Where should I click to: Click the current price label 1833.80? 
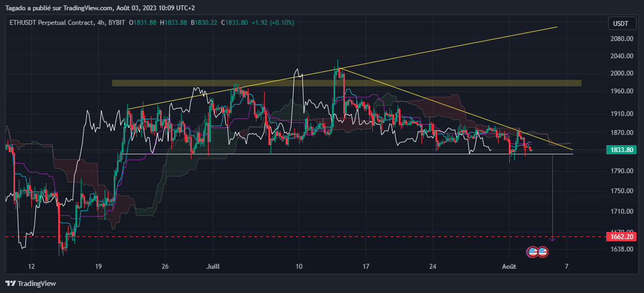click(621, 150)
